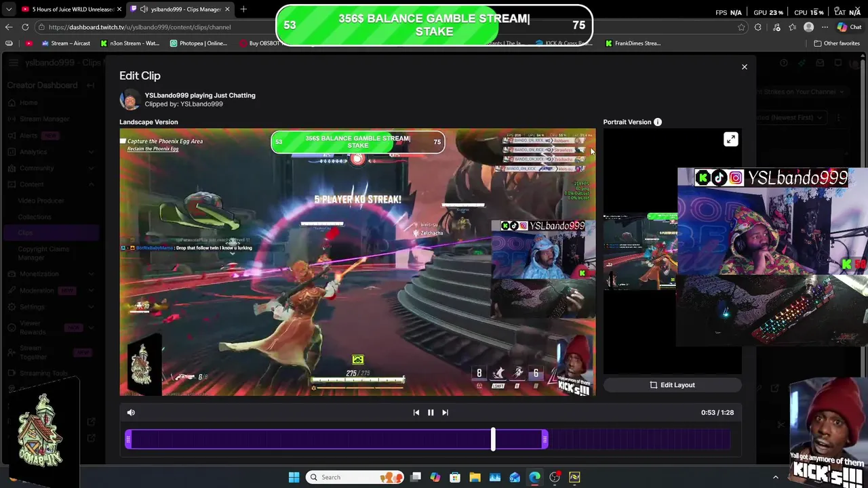Switch to Microsoft Edge on taskbar
This screenshot has width=868, height=488.
534,477
